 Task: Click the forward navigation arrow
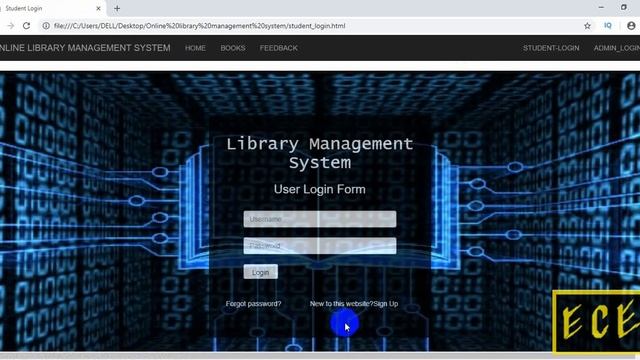[x=11, y=26]
